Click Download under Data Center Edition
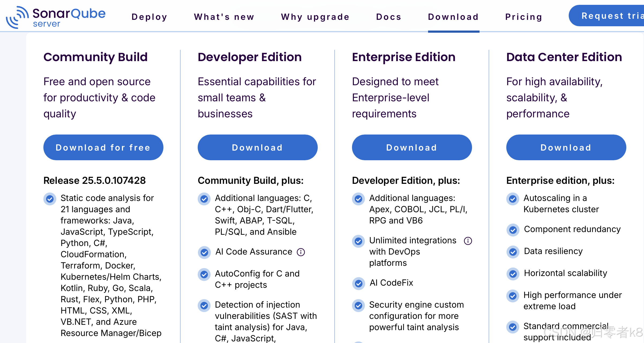644x343 pixels. [566, 147]
